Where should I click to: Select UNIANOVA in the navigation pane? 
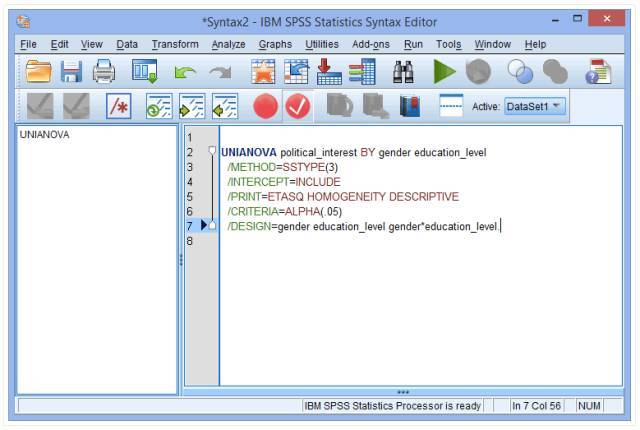(x=44, y=136)
